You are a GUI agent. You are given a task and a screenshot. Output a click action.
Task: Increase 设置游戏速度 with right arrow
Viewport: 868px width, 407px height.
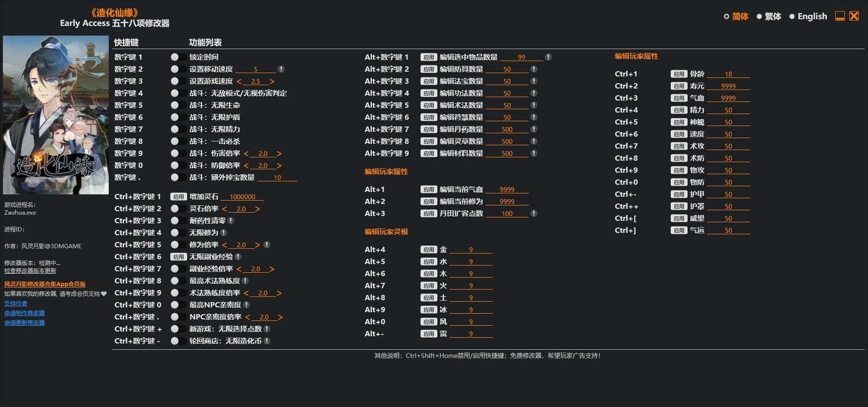(x=272, y=82)
